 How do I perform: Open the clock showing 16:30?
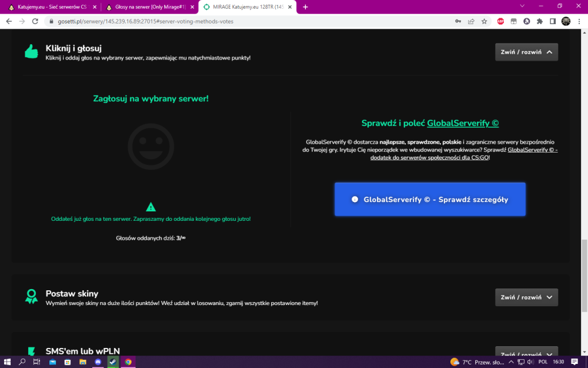[559, 362]
